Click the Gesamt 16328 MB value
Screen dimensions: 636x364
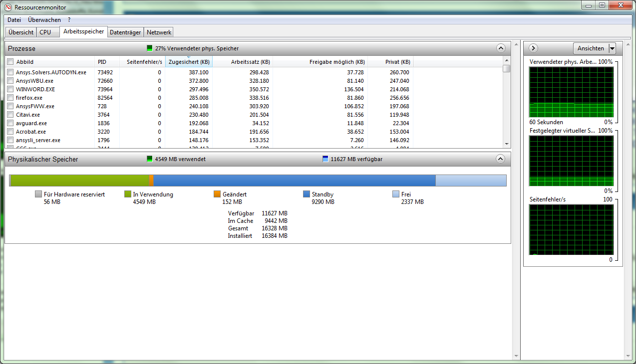pos(275,228)
